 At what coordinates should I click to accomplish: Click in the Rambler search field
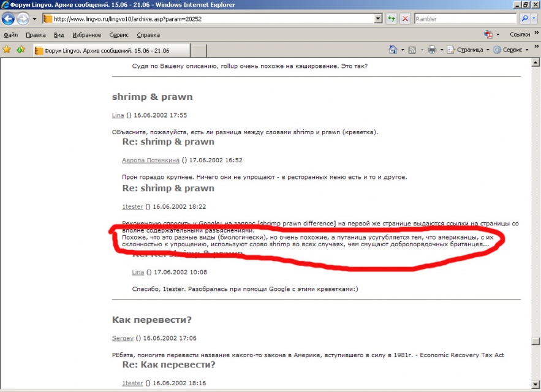tap(464, 19)
